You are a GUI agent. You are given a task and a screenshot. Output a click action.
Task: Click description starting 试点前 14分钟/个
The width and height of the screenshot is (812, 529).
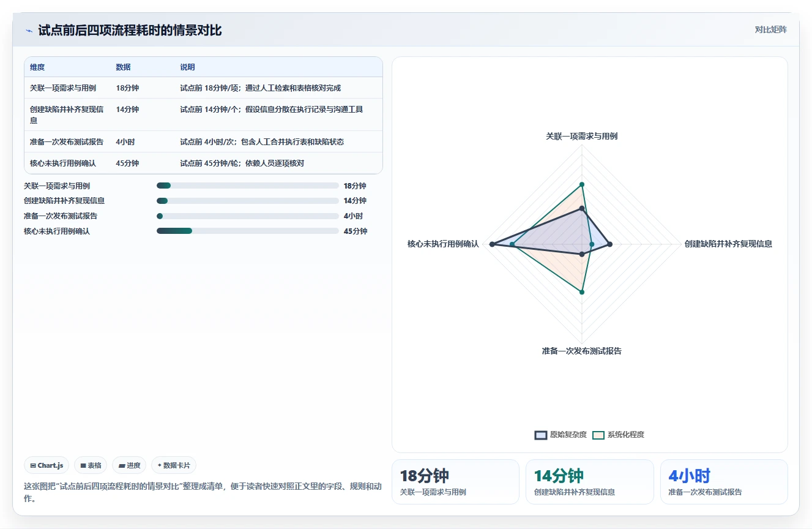click(x=271, y=110)
